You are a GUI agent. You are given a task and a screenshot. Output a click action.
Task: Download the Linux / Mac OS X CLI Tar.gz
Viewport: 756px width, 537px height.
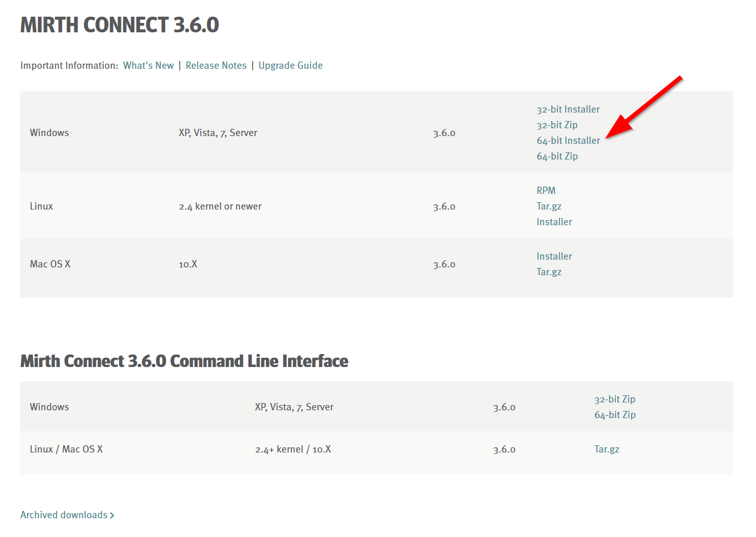coord(606,449)
